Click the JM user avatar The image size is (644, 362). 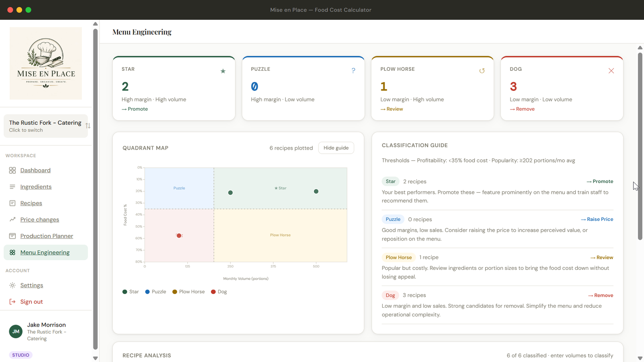(x=16, y=331)
